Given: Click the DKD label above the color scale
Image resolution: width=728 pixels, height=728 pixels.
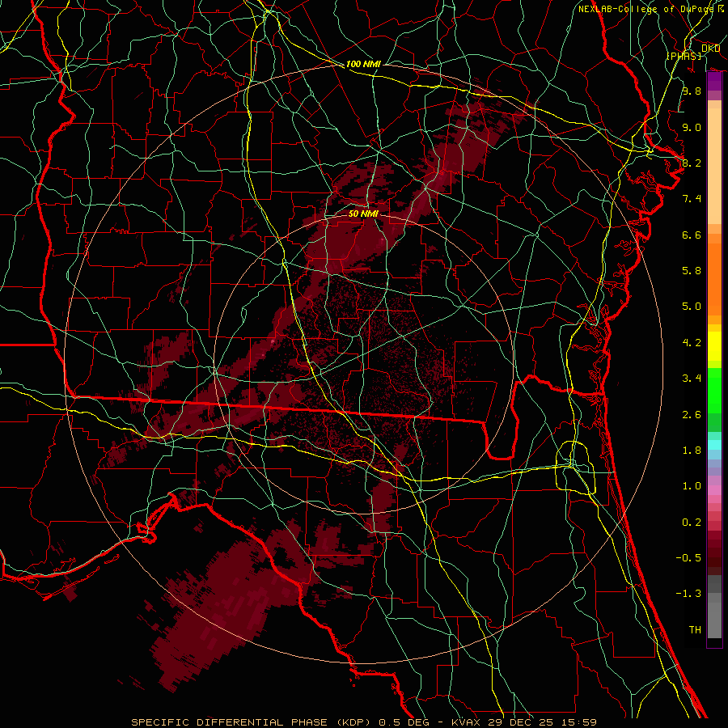Looking at the screenshot, I should point(710,49).
